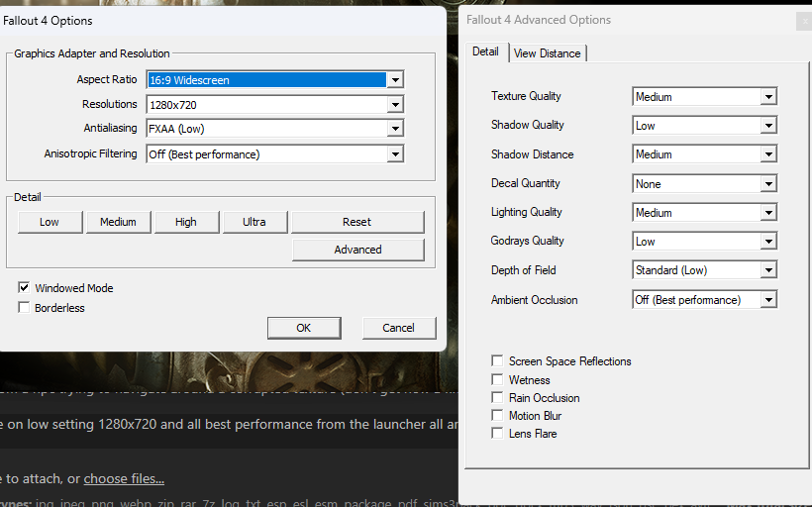The width and height of the screenshot is (812, 507).
Task: Expand the Depth of Field dropdown
Action: 704,270
